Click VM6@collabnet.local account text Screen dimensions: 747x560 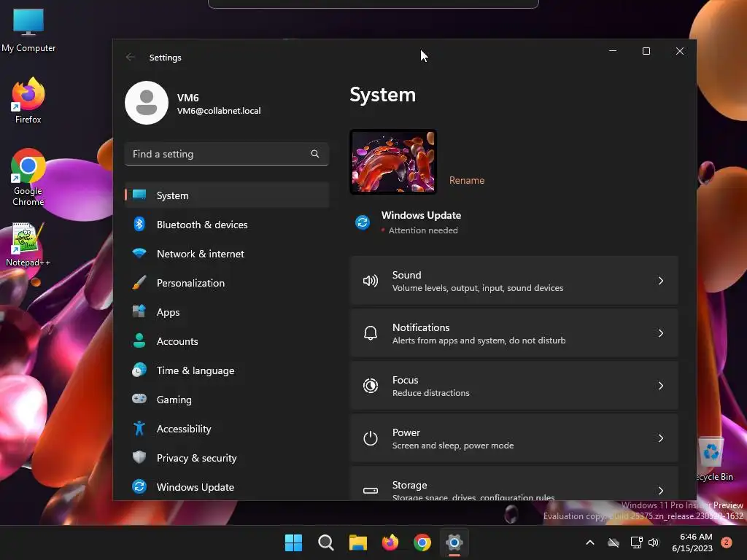pyautogui.click(x=219, y=111)
